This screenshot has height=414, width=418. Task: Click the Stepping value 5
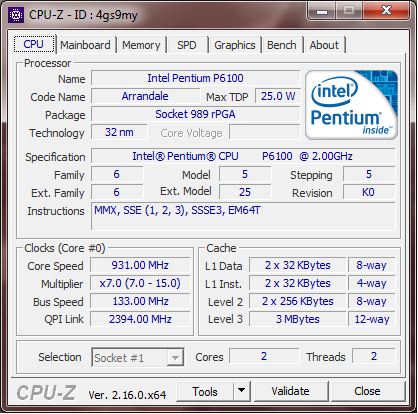tap(369, 174)
